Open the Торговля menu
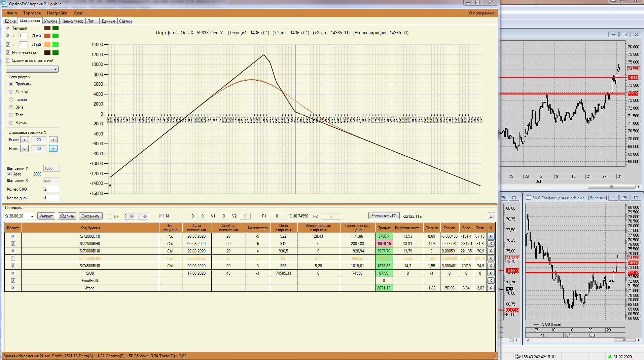644x360 pixels. click(32, 13)
